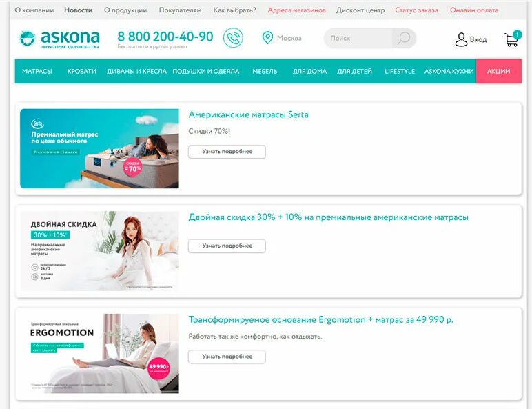Open the МАТРАСЫ menu category

[x=37, y=71]
